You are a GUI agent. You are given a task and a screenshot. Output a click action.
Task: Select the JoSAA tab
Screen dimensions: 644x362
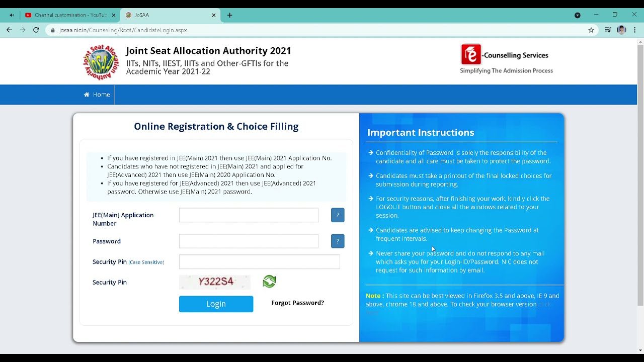tap(170, 15)
